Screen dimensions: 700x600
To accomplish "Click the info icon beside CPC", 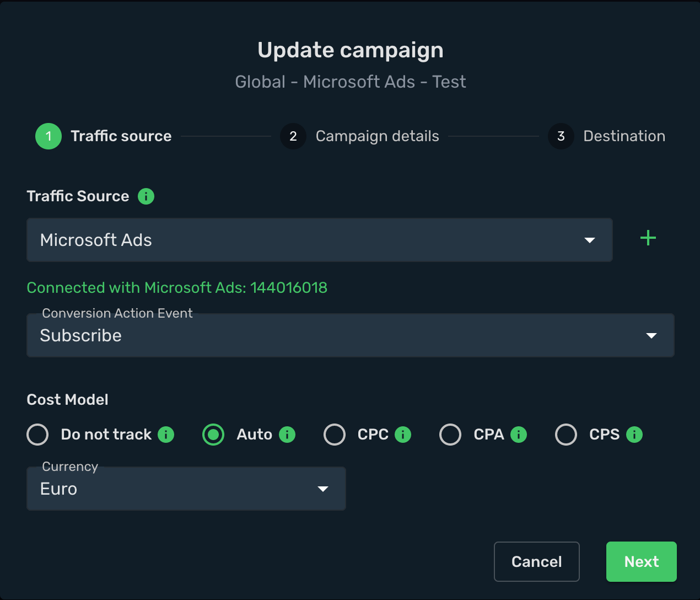I will 403,435.
